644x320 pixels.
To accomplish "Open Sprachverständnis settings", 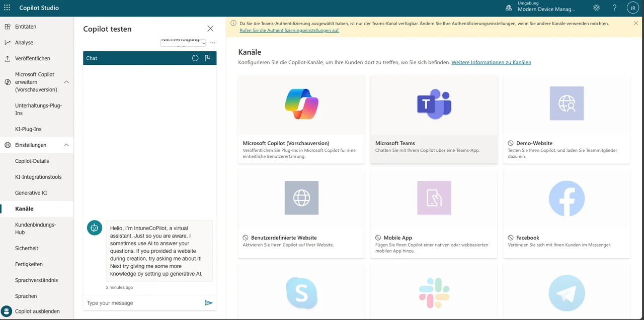I will click(x=37, y=280).
